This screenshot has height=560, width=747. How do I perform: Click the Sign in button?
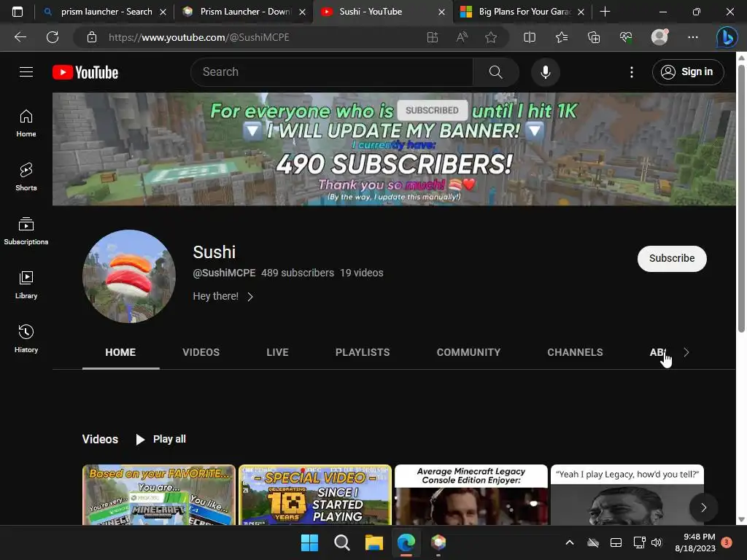[688, 72]
